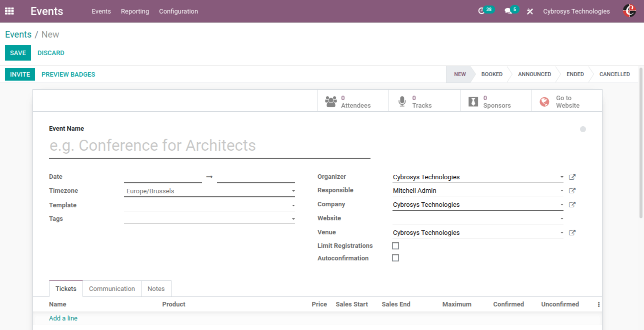Set stage to CANCELLED

(614, 74)
